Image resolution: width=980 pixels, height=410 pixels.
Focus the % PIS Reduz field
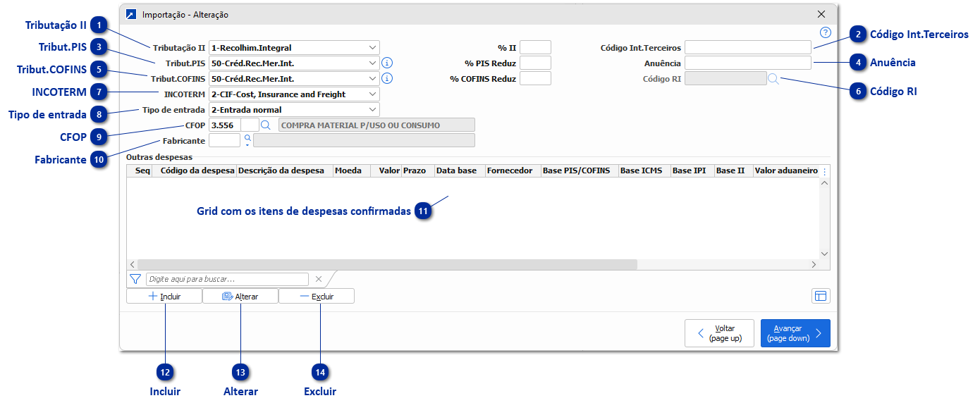(535, 63)
